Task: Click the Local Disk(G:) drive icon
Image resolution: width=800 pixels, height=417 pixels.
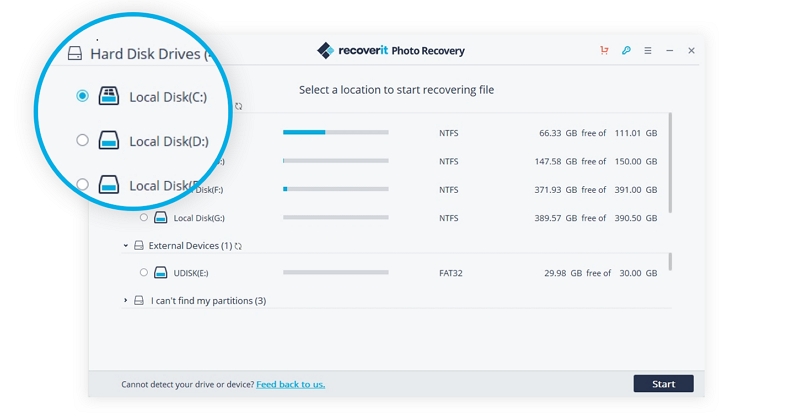Action: click(161, 217)
